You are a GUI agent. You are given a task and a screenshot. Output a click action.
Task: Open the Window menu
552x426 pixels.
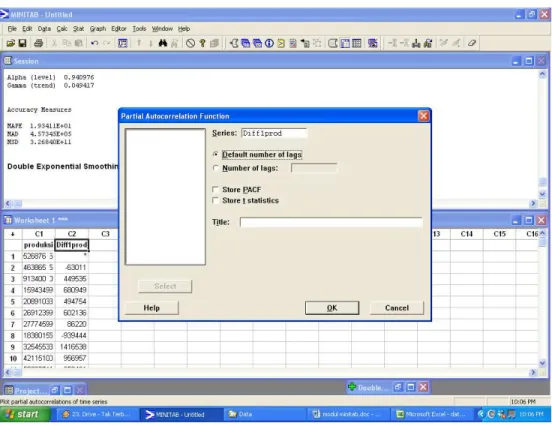(162, 29)
